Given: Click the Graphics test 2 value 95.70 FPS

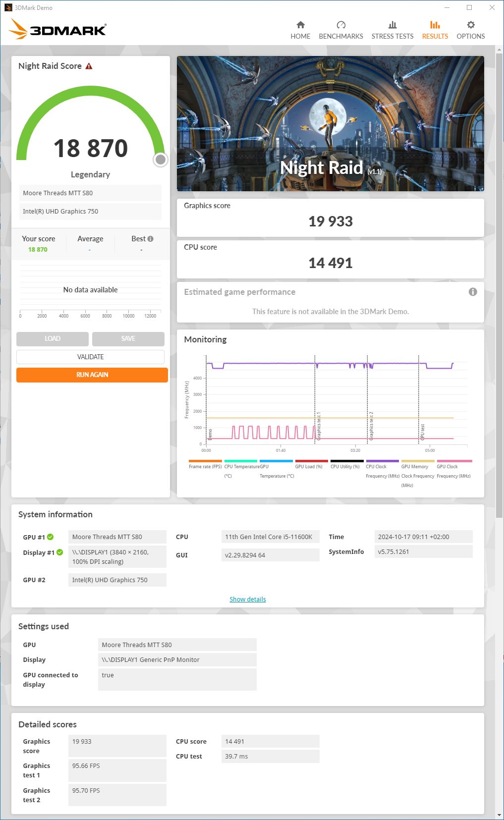Looking at the screenshot, I should point(117,795).
